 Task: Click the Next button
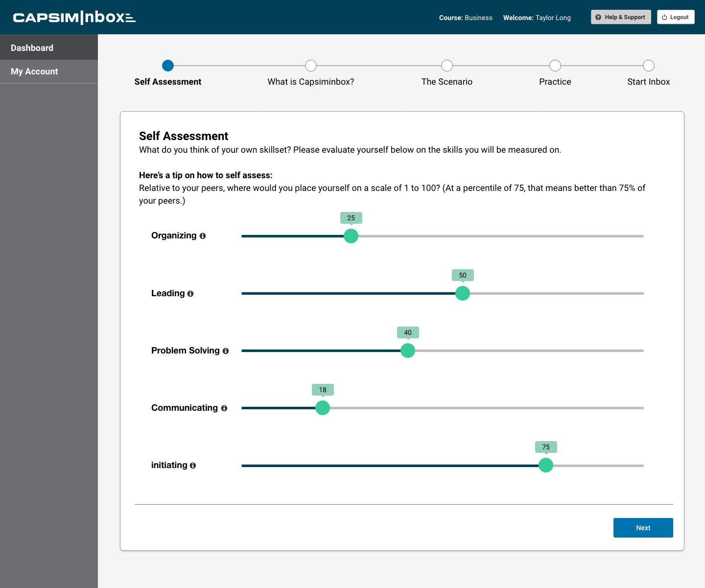643,528
